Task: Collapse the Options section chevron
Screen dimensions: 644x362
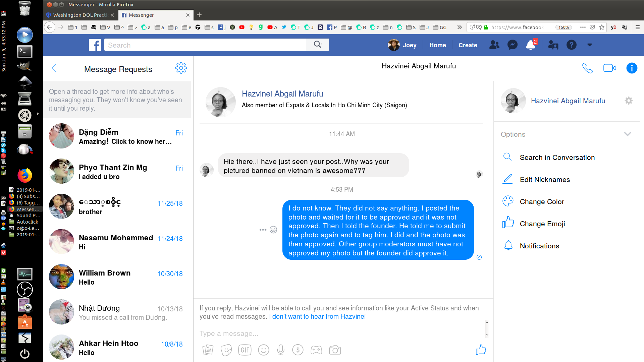Action: pos(628,134)
